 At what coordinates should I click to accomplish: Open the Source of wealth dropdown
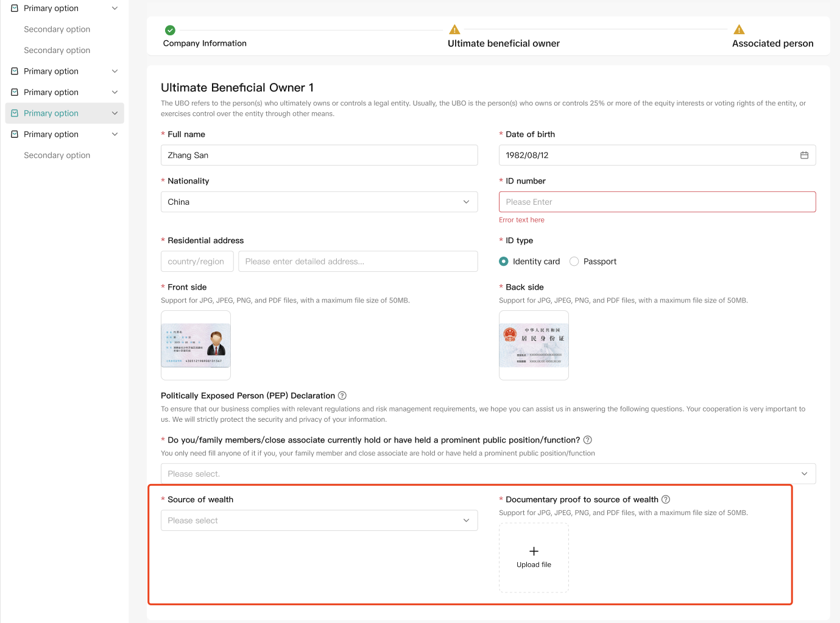point(319,521)
